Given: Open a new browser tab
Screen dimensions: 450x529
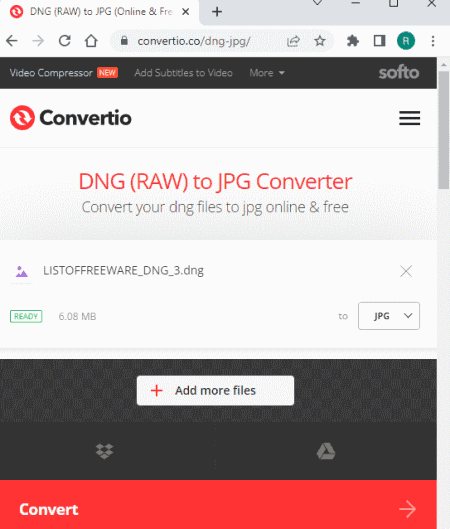Looking at the screenshot, I should pos(217,12).
